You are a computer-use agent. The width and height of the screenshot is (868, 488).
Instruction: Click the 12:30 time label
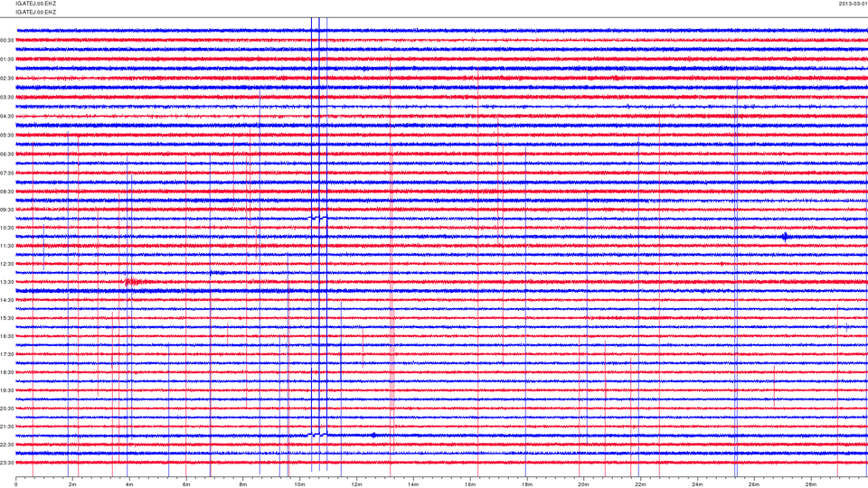point(7,264)
